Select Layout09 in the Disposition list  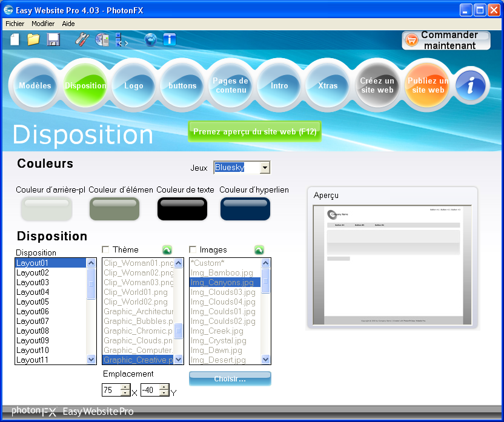pyautogui.click(x=51, y=340)
